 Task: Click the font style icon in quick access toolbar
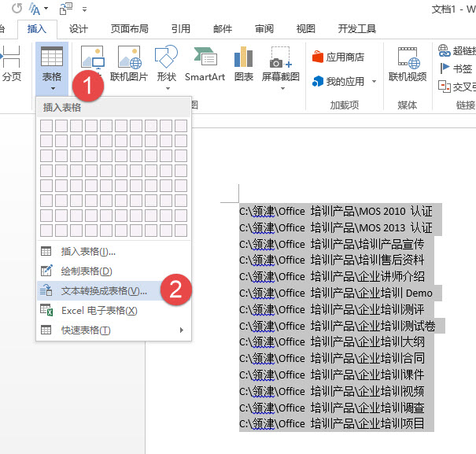coord(35,9)
